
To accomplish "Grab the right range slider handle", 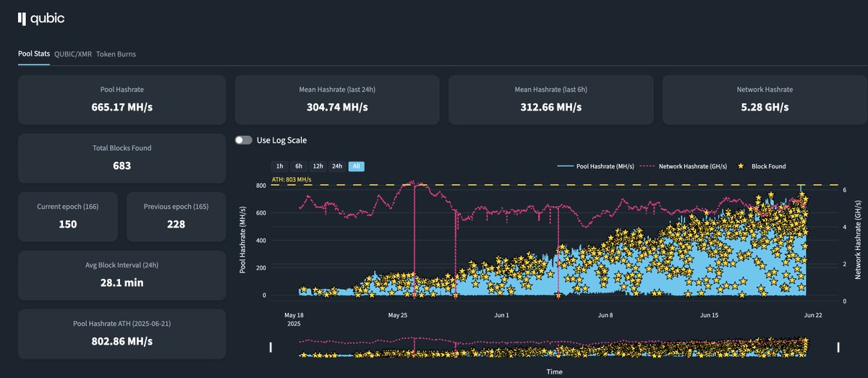I will point(839,348).
